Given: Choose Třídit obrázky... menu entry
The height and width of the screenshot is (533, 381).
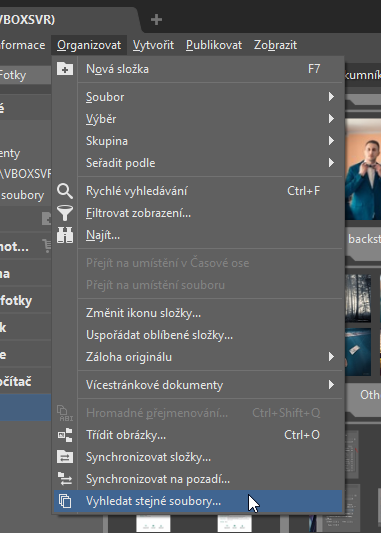Looking at the screenshot, I should pos(198,435).
